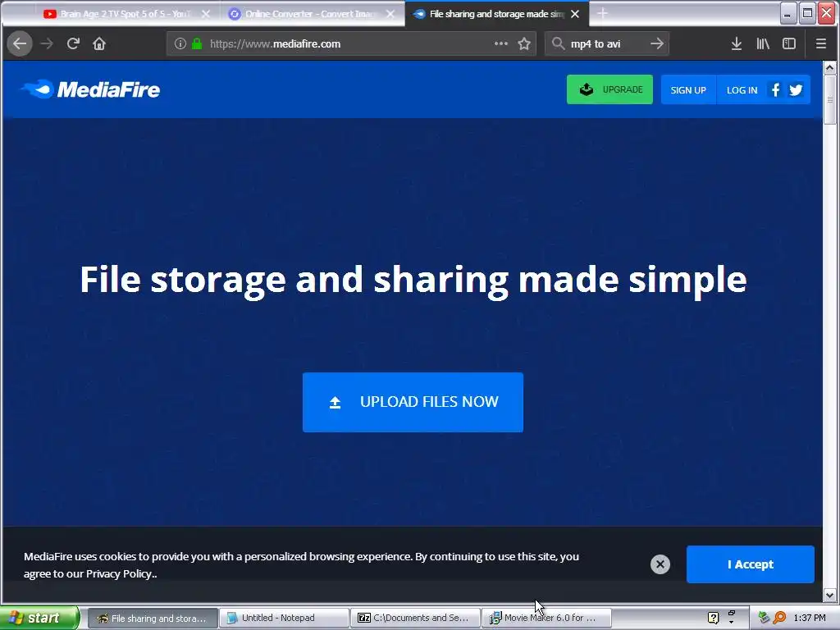The height and width of the screenshot is (630, 840).
Task: Click the network tray icon beside clock
Action: pyautogui.click(x=765, y=618)
